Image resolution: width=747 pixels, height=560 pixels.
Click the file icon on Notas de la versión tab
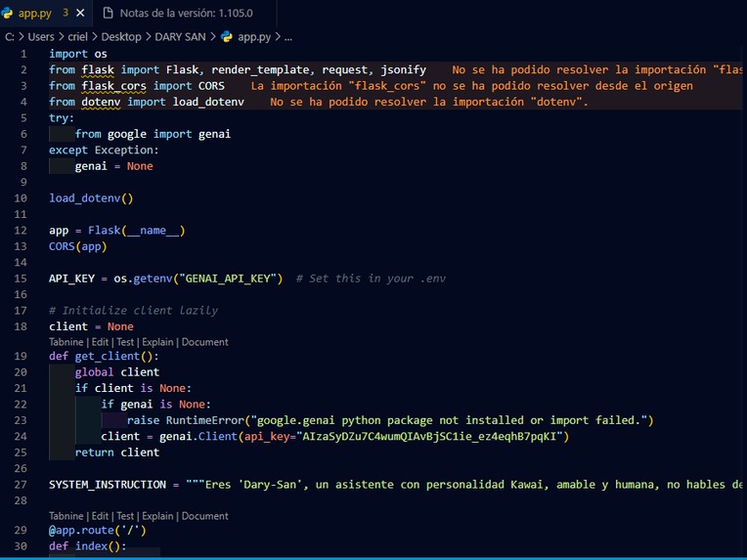[x=109, y=13]
